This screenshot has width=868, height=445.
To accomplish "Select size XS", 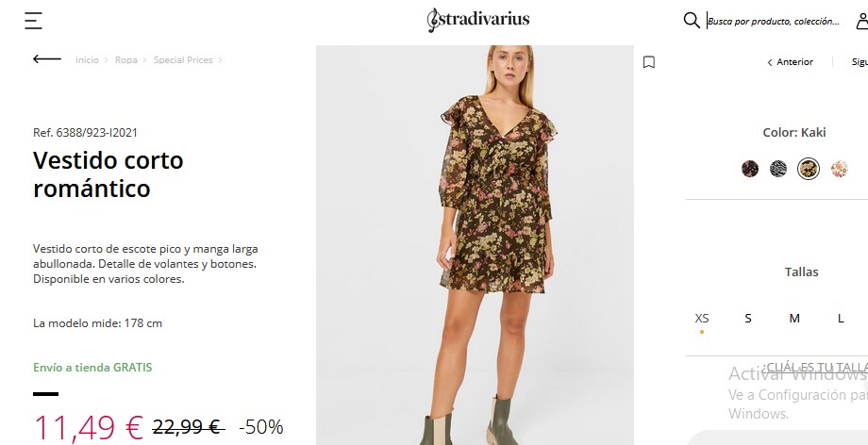I will tap(701, 319).
